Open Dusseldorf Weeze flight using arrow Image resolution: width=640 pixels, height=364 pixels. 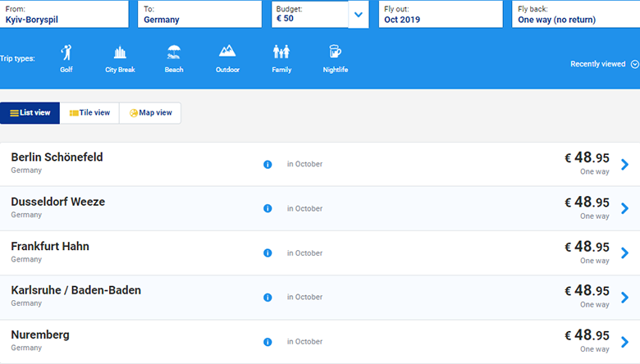[625, 208]
